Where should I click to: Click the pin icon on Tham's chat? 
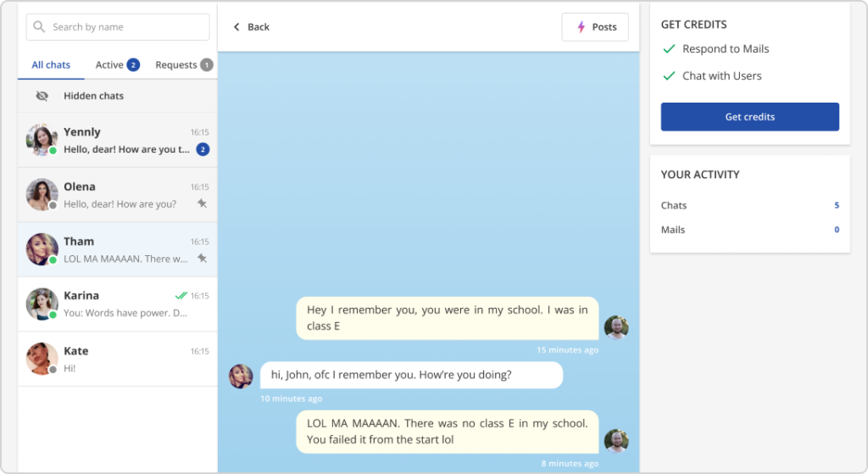[202, 258]
